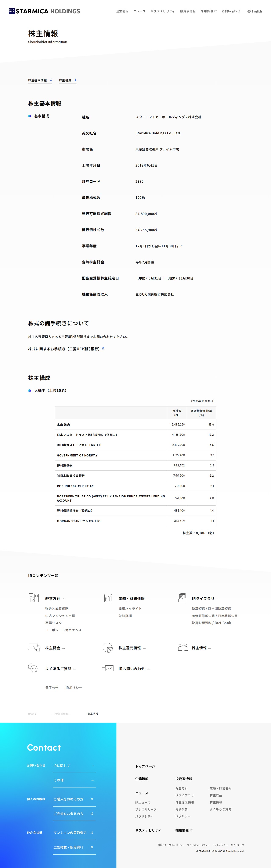
Task: Click the 株主還元情報 pie chart icon
Action: (x=108, y=648)
